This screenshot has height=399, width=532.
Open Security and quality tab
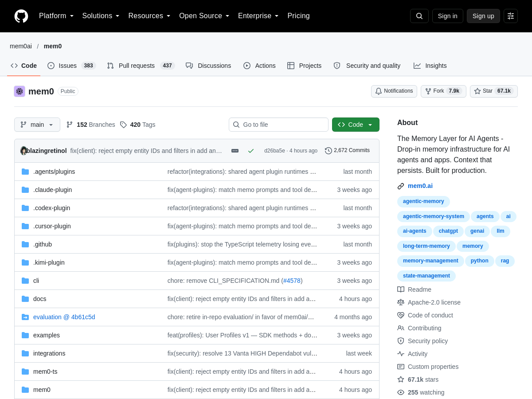tap(367, 66)
